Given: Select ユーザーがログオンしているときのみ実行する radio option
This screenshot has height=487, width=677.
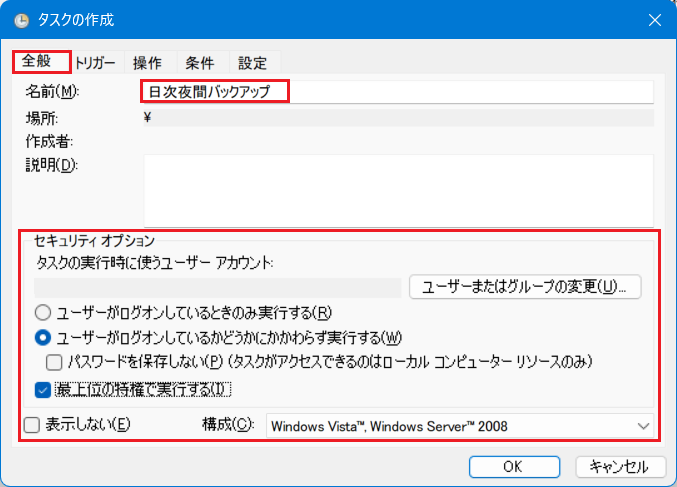Looking at the screenshot, I should click(x=43, y=311).
